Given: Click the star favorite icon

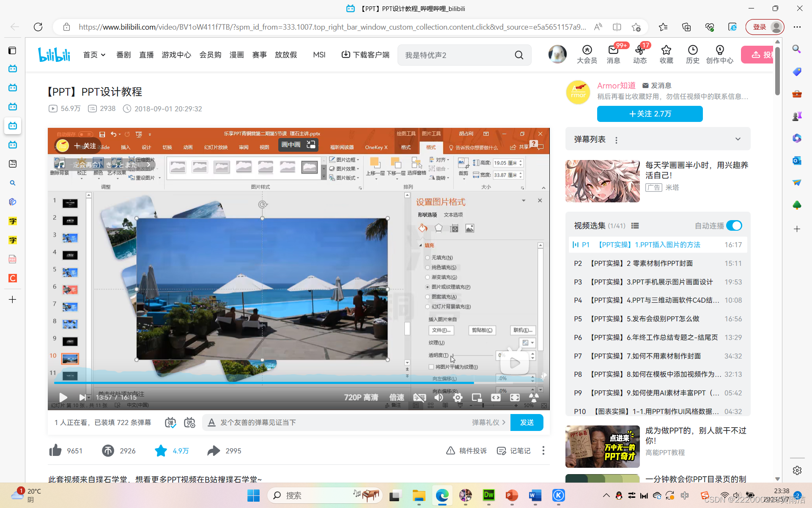Looking at the screenshot, I should coord(161,450).
